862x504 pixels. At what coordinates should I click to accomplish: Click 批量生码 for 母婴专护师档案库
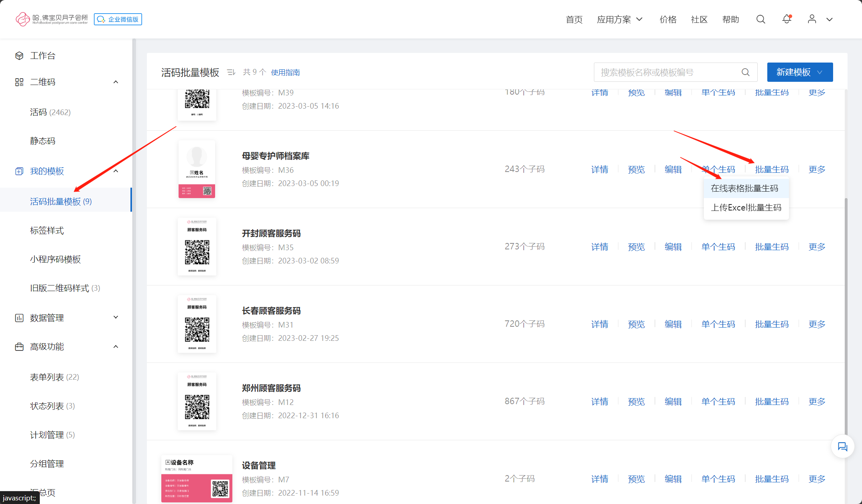point(772,170)
